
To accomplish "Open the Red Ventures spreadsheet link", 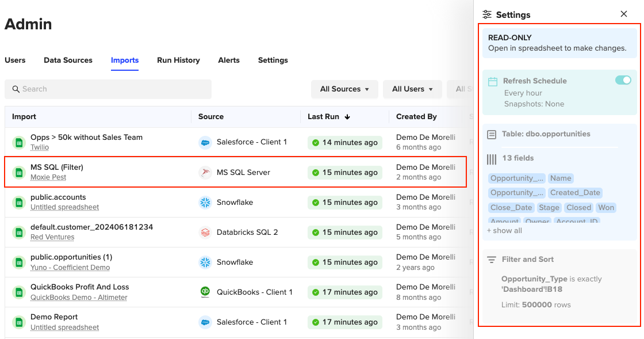I will coord(52,237).
